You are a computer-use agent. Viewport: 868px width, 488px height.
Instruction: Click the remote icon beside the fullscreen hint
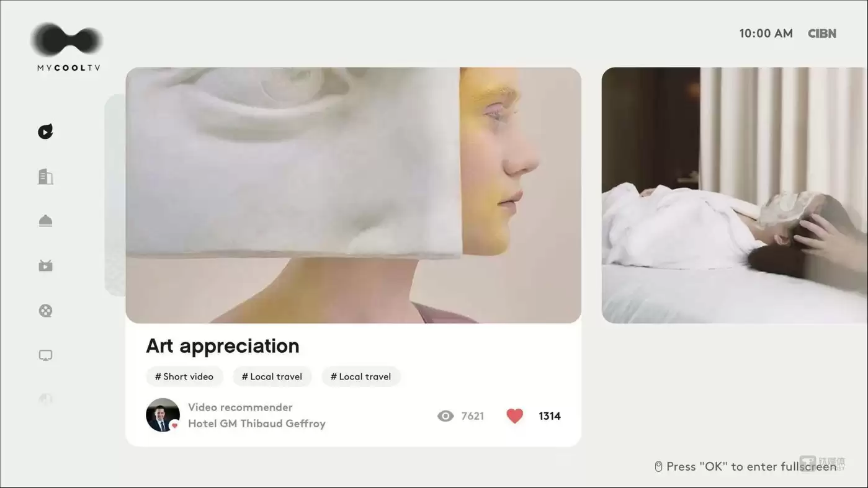click(x=658, y=466)
